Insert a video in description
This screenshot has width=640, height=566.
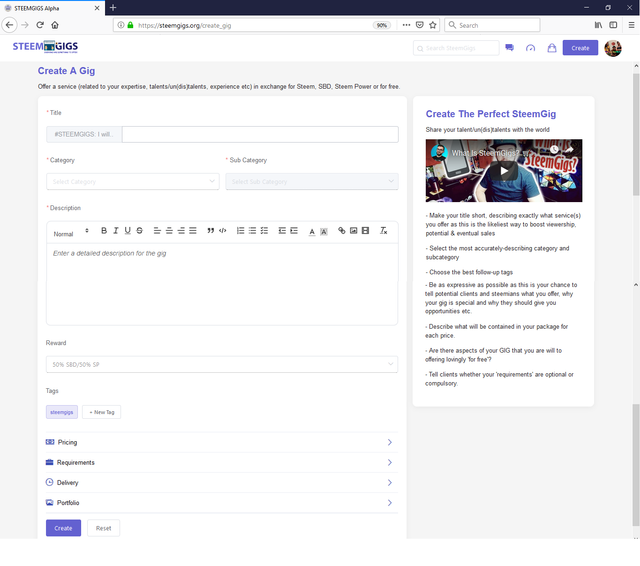coord(365,231)
